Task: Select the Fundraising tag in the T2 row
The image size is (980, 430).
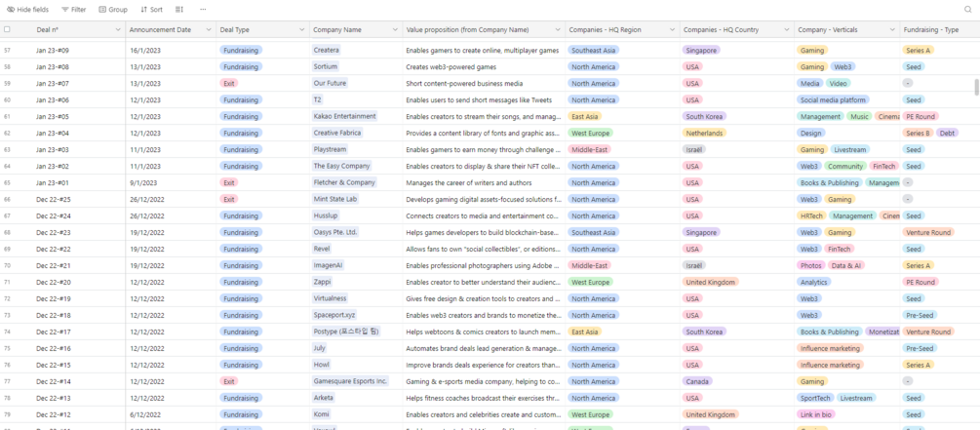Action: [241, 100]
